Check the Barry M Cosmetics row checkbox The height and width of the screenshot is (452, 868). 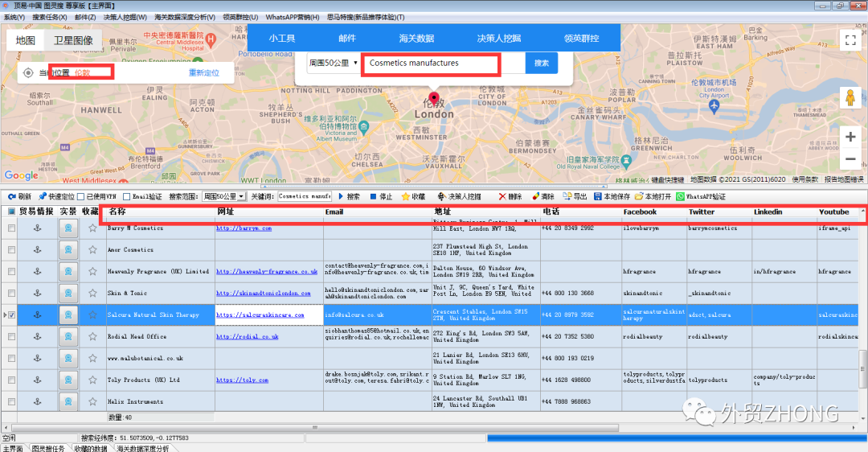(11, 228)
